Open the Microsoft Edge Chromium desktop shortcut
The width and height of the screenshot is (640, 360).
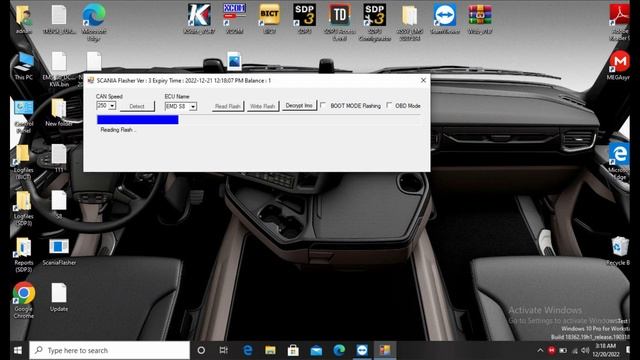coord(94,22)
